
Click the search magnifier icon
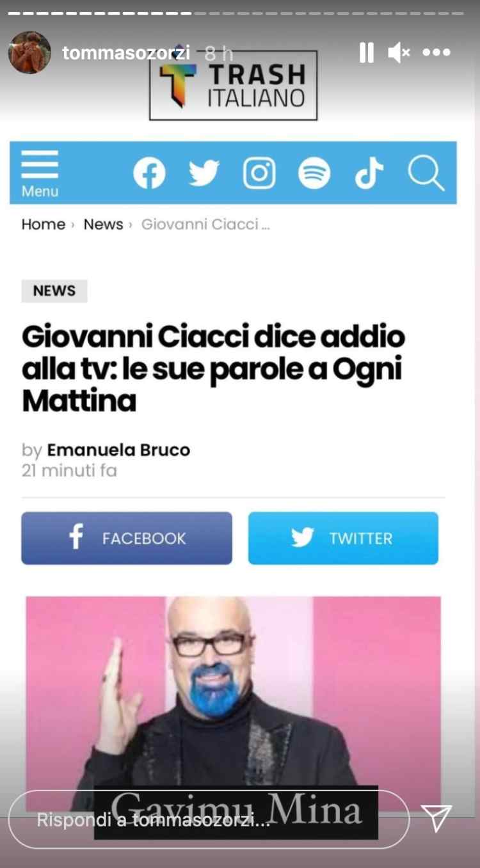pyautogui.click(x=426, y=173)
